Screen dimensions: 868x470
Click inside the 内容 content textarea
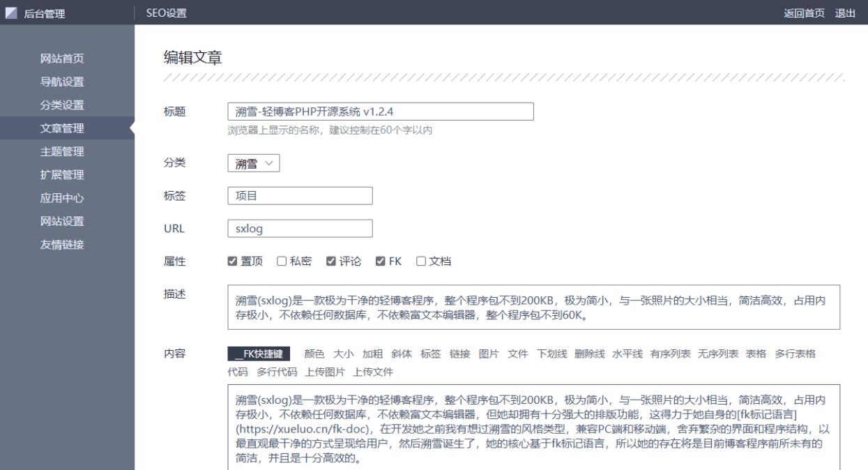click(534, 427)
